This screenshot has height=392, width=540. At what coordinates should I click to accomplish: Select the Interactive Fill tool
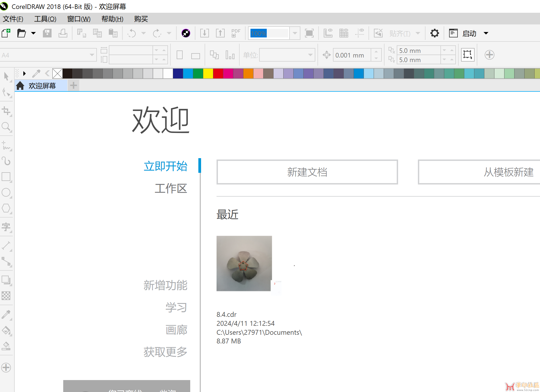coord(6,330)
